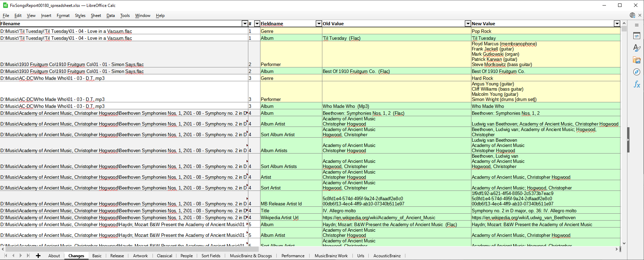This screenshot has width=644, height=260.
Task: Jump to the first sheet tab arrow
Action: 6,256
